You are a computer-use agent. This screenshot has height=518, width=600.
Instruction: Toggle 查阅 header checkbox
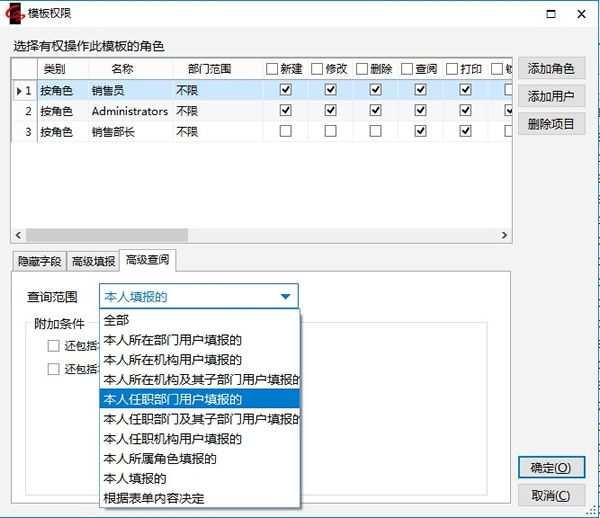point(407,69)
